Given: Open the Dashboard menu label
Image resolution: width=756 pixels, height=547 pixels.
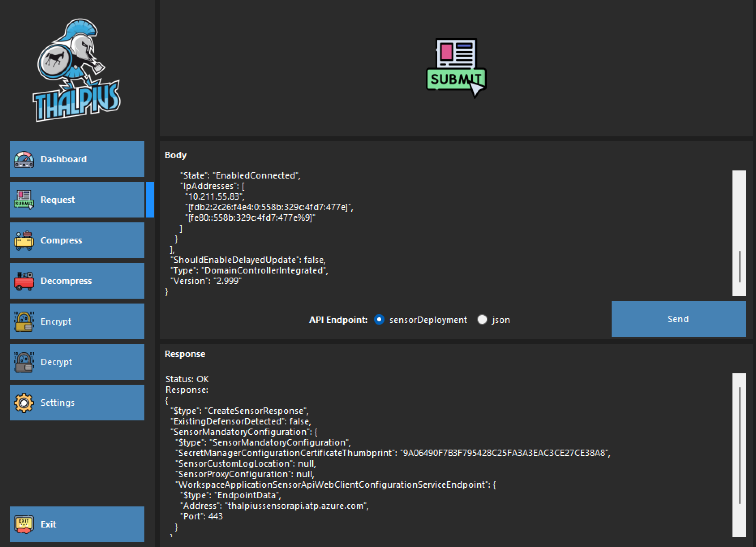Looking at the screenshot, I should click(64, 159).
